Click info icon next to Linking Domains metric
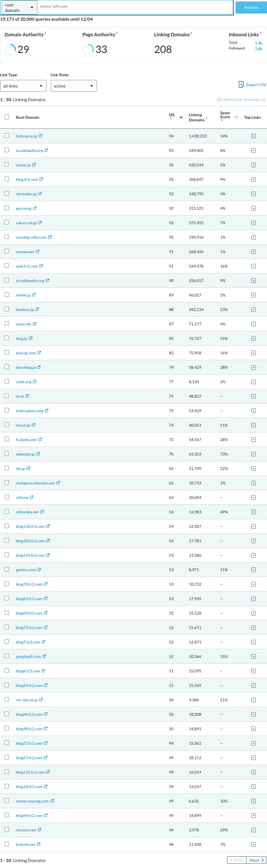Viewport: 267px width, 868px height. point(191,33)
